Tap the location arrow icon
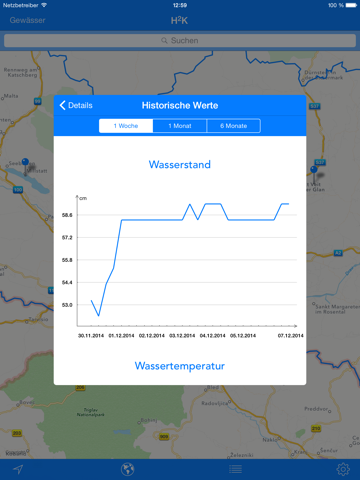Screen dimensions: 360x480 tap(18, 469)
